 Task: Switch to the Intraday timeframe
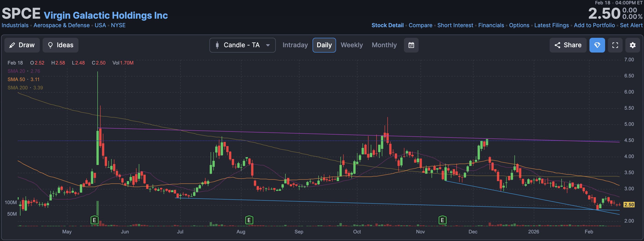295,45
